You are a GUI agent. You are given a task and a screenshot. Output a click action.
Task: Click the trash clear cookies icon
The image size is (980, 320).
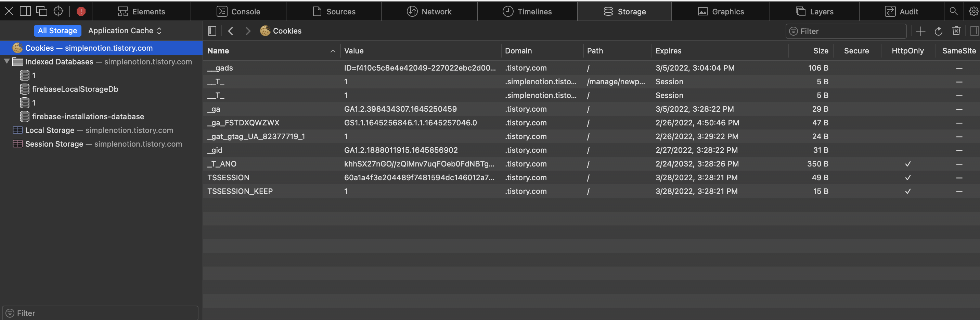click(956, 31)
